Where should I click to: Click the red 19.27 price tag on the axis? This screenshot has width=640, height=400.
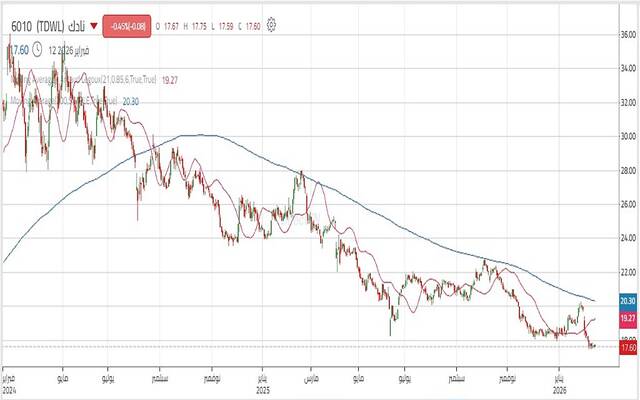pos(627,318)
